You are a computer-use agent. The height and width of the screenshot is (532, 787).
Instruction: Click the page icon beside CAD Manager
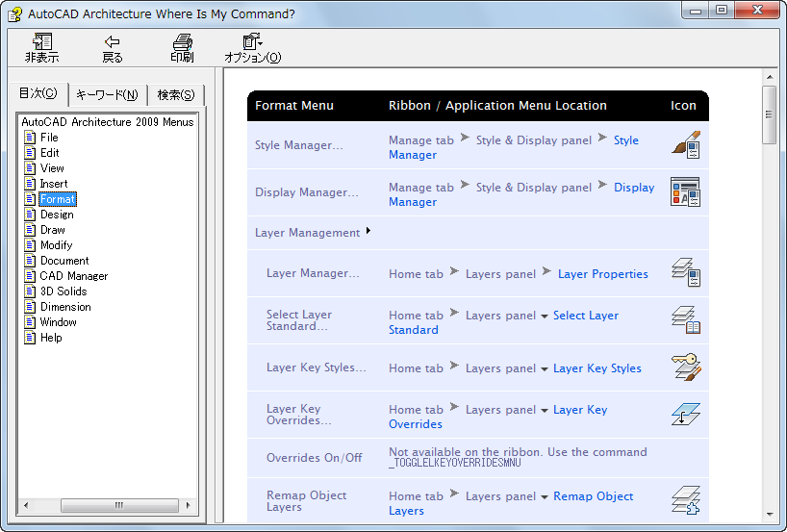30,276
